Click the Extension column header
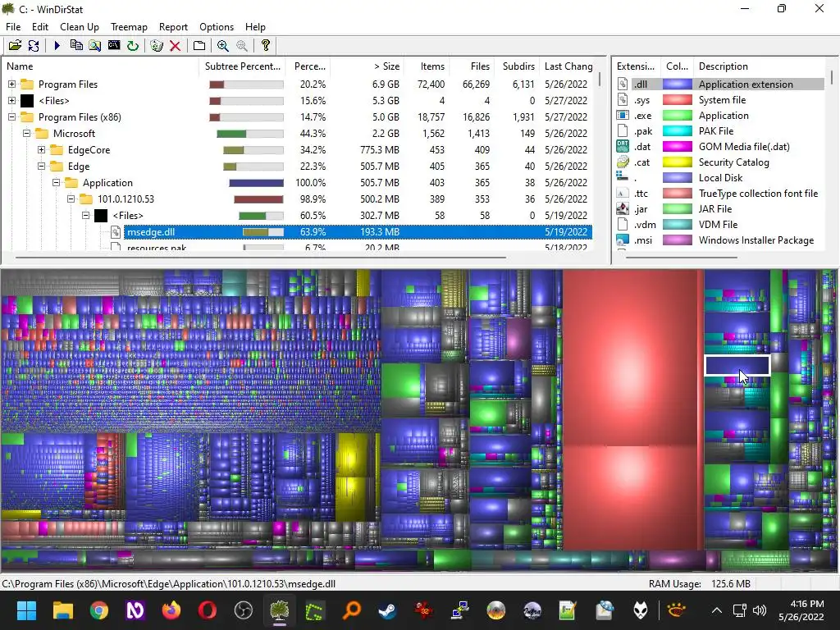The width and height of the screenshot is (840, 630). 637,66
